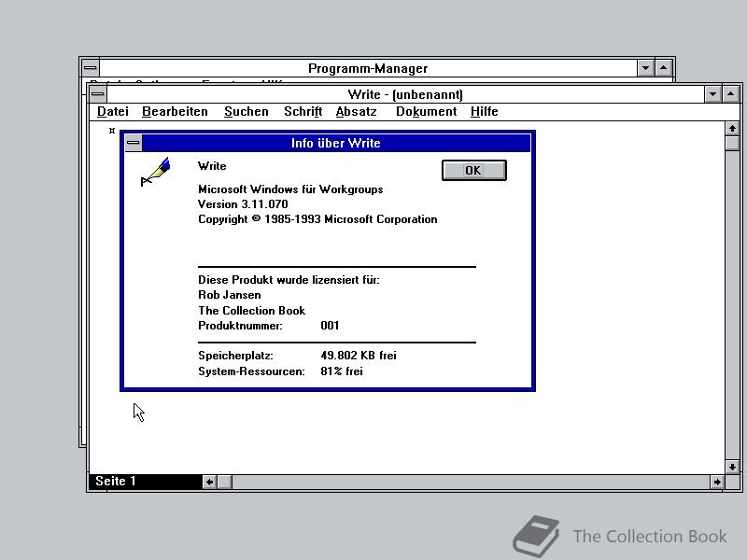Click the end-of-document marker in Write
The width and height of the screenshot is (747, 560).
click(x=112, y=131)
